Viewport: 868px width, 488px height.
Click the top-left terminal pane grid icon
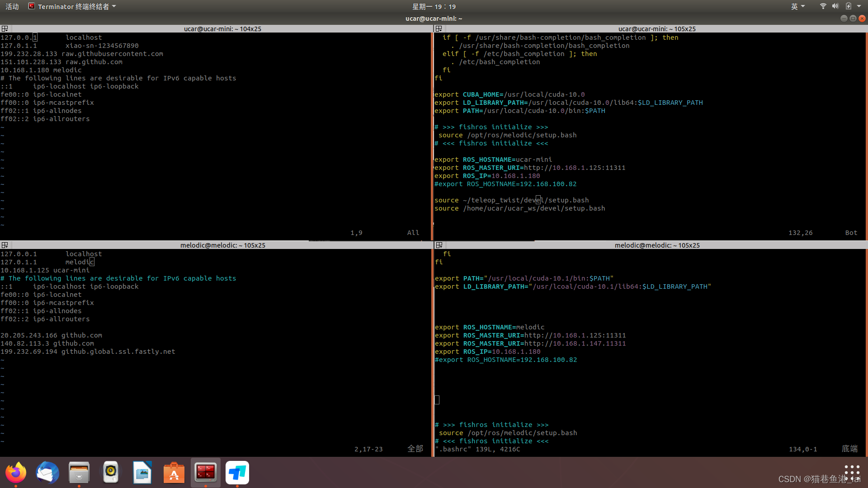point(5,28)
